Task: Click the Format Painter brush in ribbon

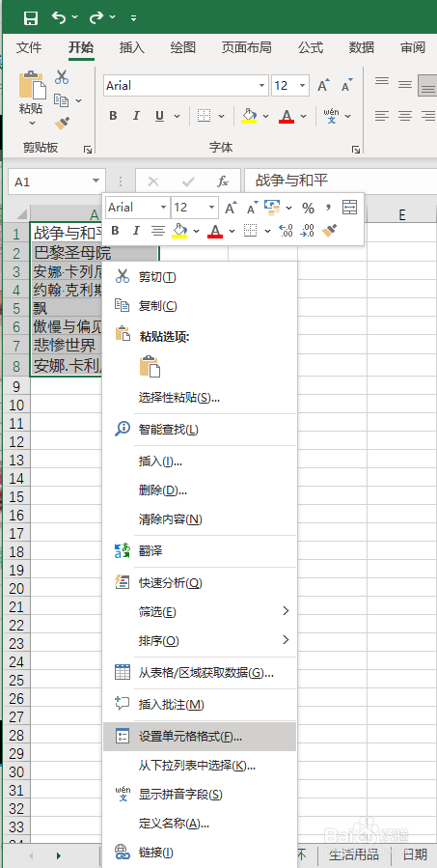Action: (x=62, y=123)
